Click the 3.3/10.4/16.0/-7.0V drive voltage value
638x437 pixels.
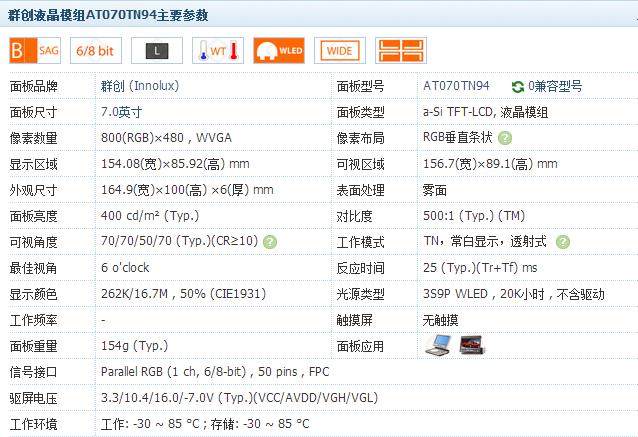pyautogui.click(x=239, y=398)
